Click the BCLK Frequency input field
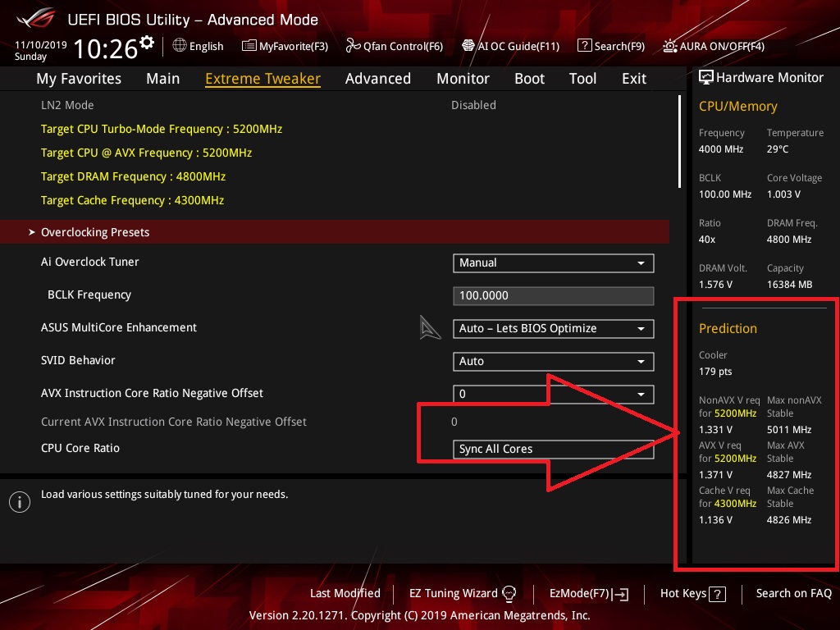This screenshot has height=630, width=840. (x=553, y=296)
